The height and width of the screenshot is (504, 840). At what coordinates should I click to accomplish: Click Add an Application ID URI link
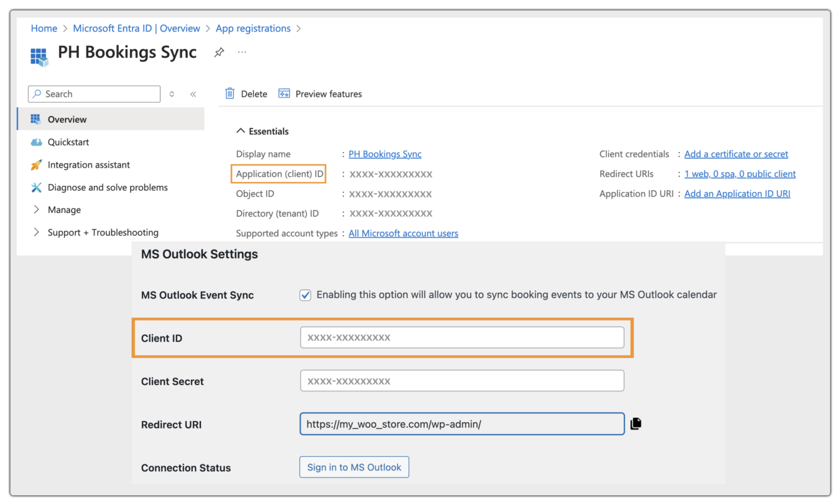(x=737, y=193)
